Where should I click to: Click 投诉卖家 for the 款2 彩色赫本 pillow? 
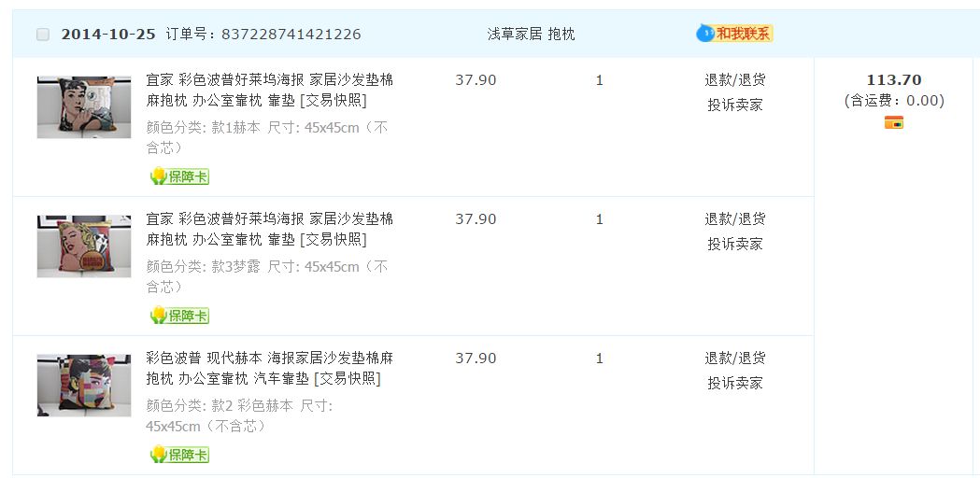pyautogui.click(x=734, y=383)
